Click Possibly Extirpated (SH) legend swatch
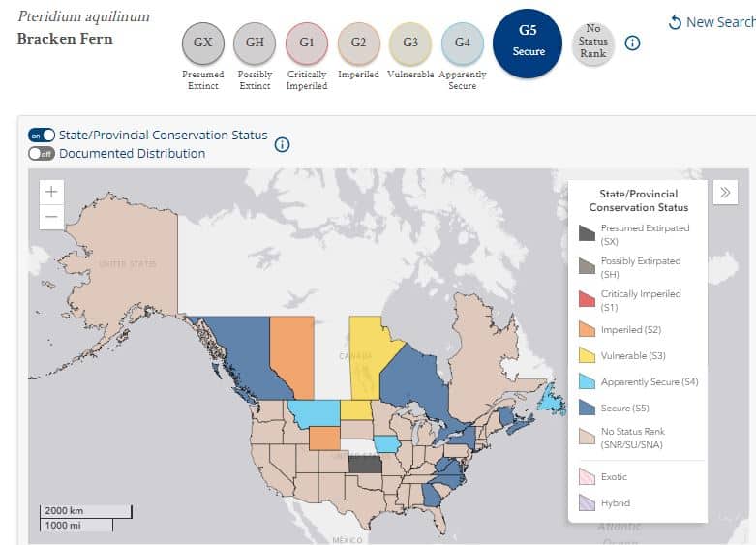 587,266
